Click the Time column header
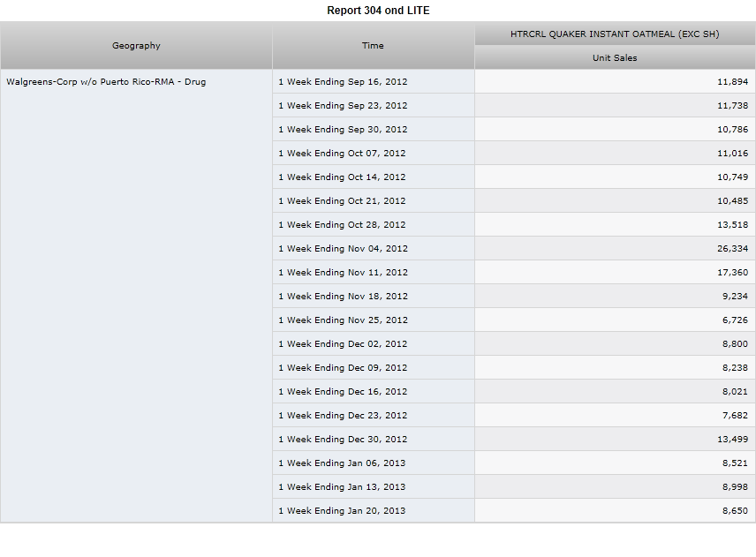 [374, 45]
